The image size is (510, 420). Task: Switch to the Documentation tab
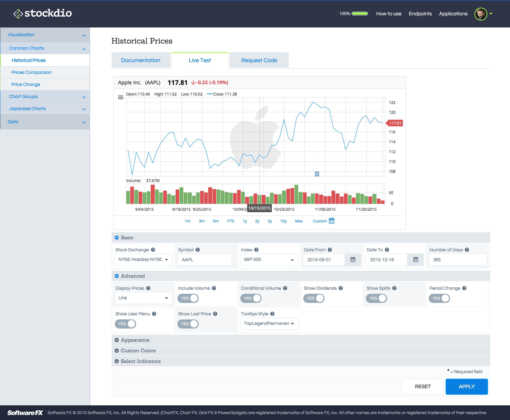pyautogui.click(x=140, y=60)
